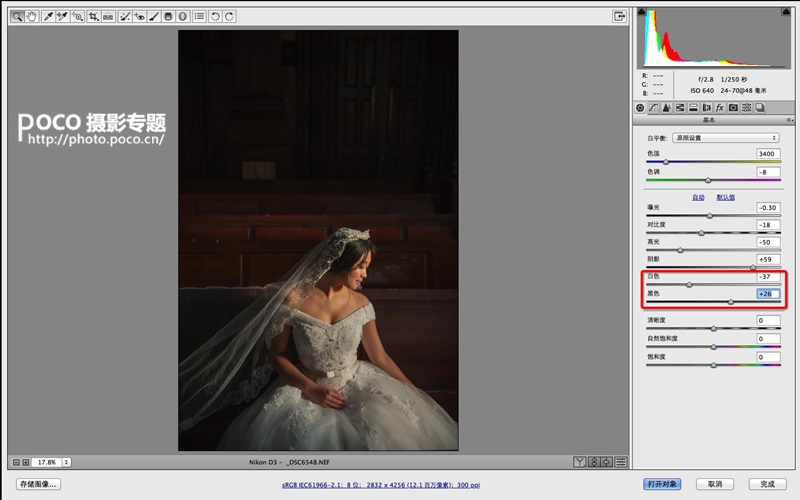Toggle the shadow clipping warning in histogram
This screenshot has height=500, width=800.
click(x=642, y=11)
